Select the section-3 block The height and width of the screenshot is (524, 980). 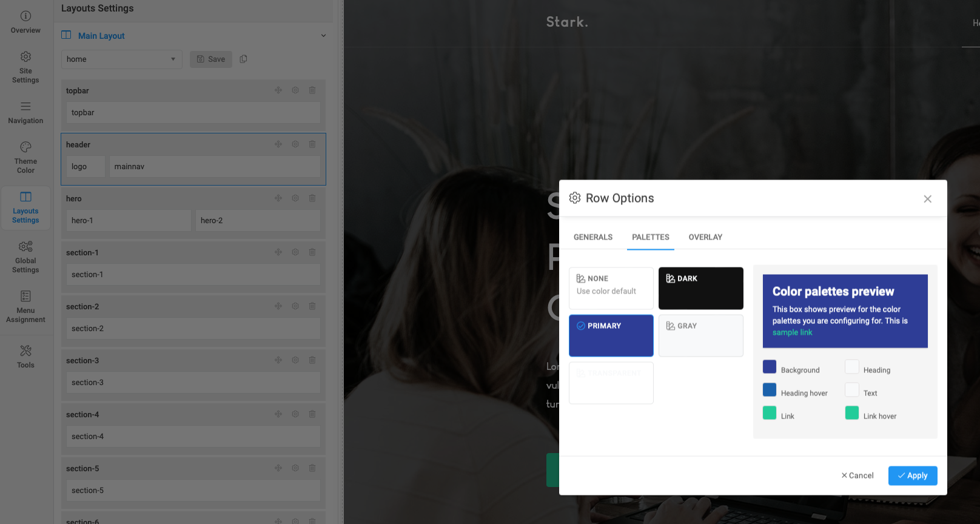193,383
